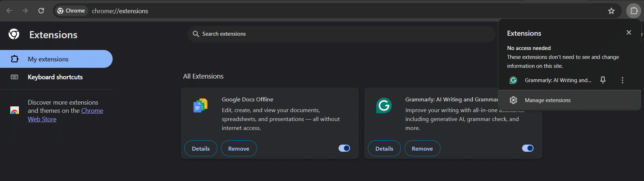Click the Grammarly card logo icon
Screen dimensions: 644x181
pos(384,106)
